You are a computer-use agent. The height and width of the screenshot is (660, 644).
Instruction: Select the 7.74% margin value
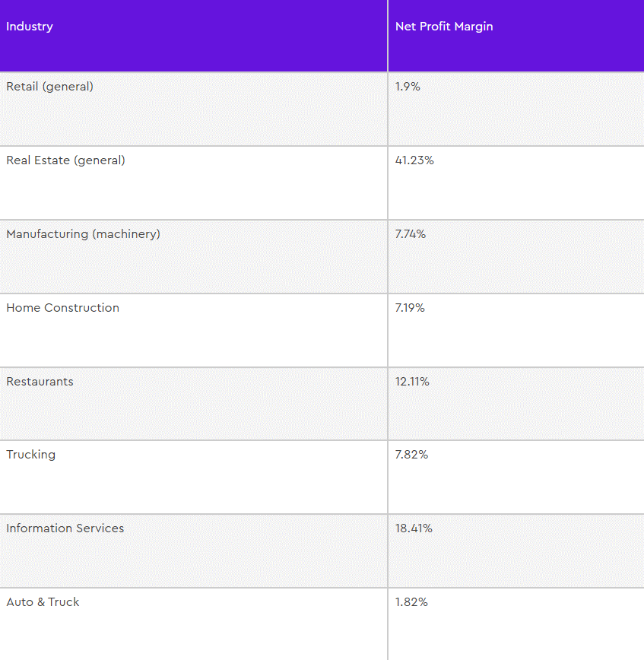411,234
